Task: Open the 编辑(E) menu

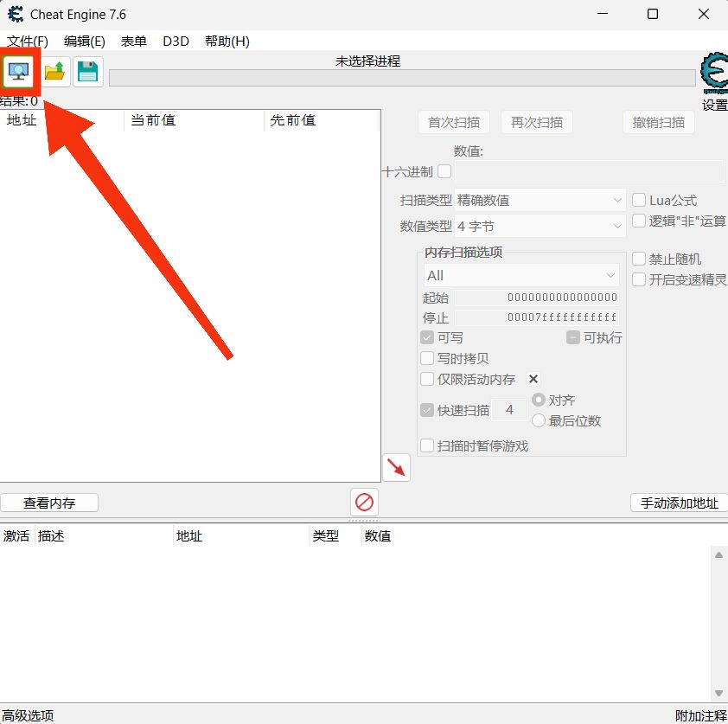Action: point(85,42)
